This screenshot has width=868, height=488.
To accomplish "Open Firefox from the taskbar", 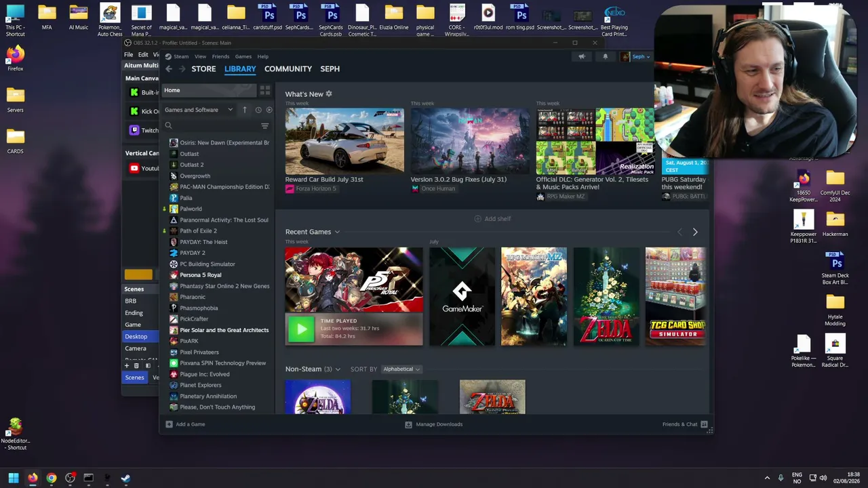I will (33, 479).
